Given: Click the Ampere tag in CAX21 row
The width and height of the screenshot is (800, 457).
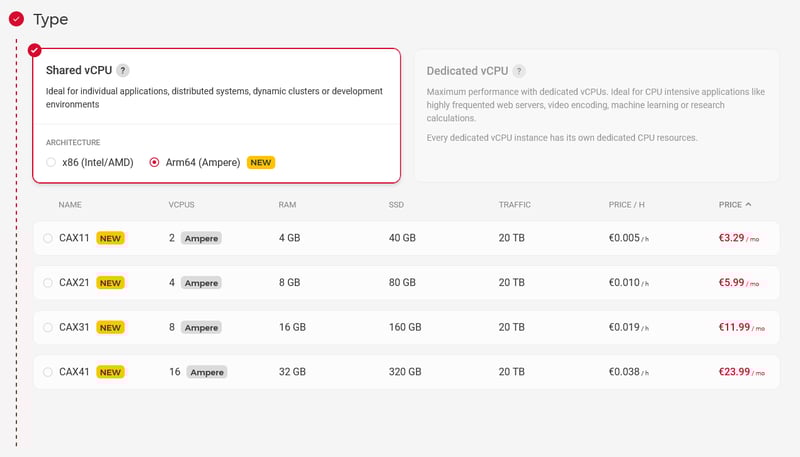Looking at the screenshot, I should click(201, 283).
